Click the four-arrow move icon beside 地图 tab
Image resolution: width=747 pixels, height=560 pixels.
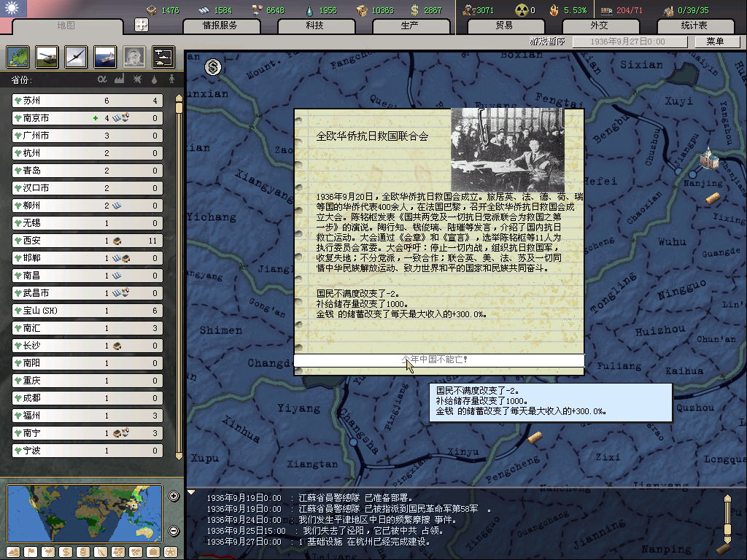click(142, 25)
